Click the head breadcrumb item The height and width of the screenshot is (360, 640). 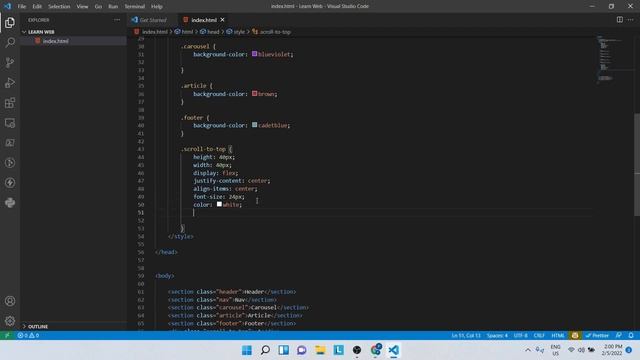pyautogui.click(x=210, y=32)
